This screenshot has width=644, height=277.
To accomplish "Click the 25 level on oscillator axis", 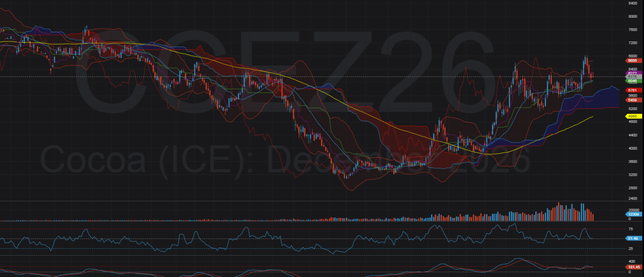I will click(630, 248).
